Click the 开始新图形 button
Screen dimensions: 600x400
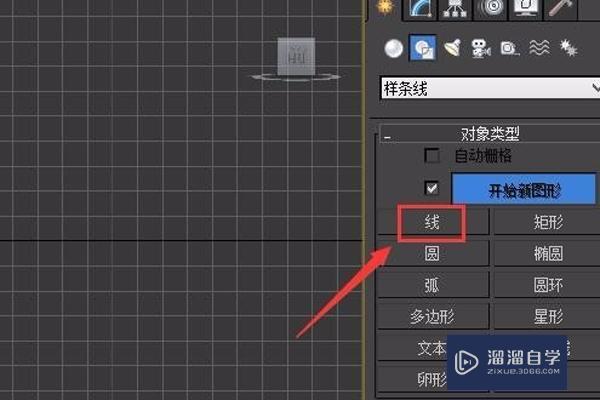(524, 189)
